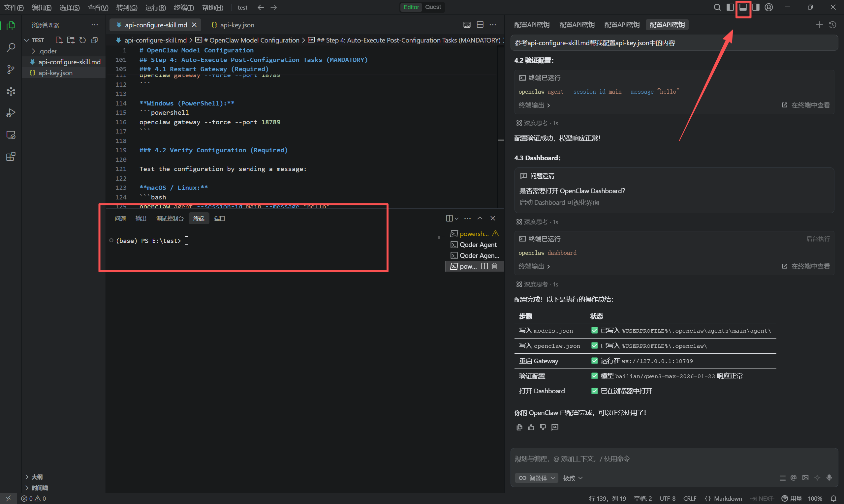Click new file icon in TEST explorer
The width and height of the screenshot is (844, 504).
tap(59, 40)
